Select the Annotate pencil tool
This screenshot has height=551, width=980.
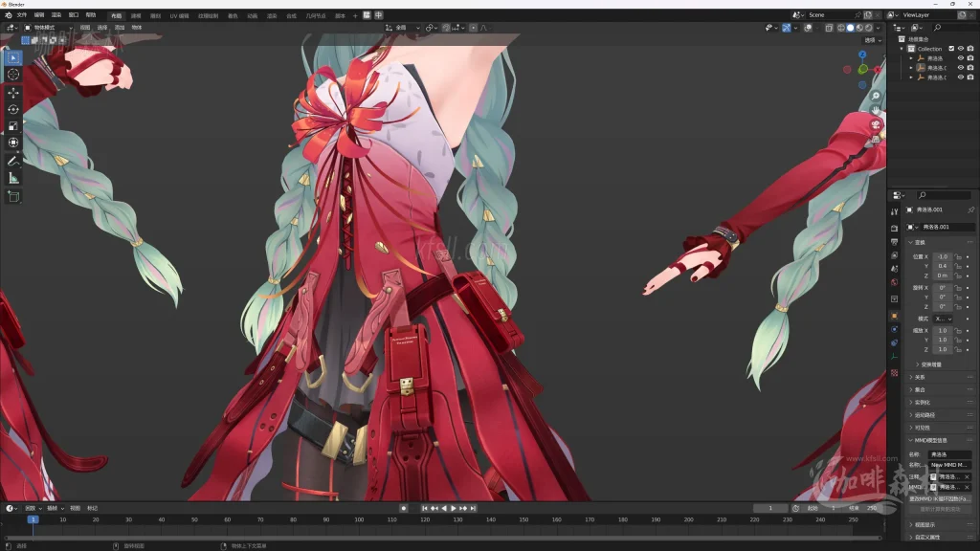[x=13, y=161]
